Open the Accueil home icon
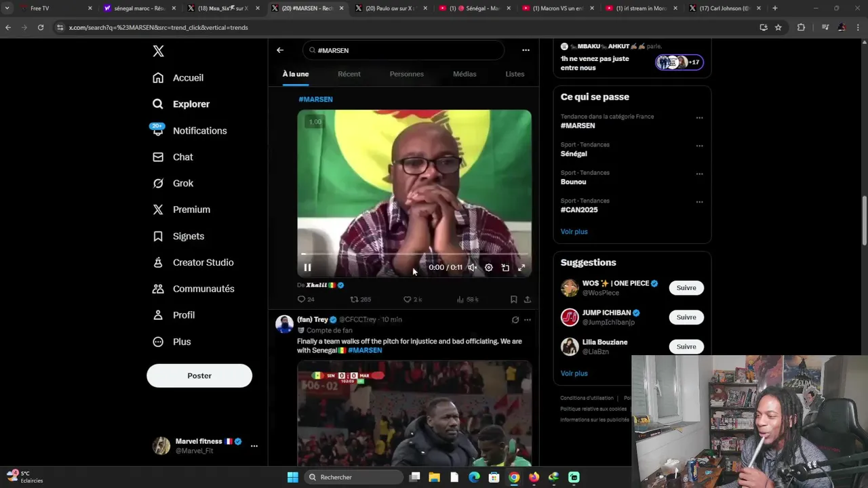 [158, 78]
